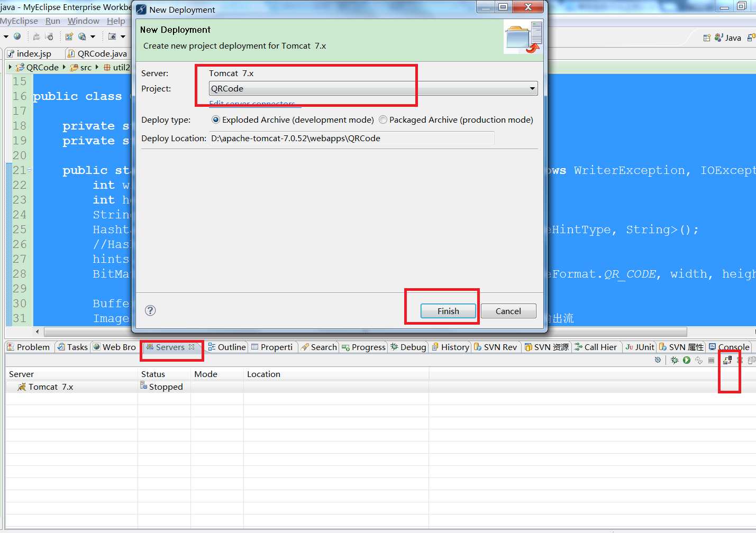This screenshot has height=533, width=756.
Task: Open the SVN 属性 tab
Action: 681,347
